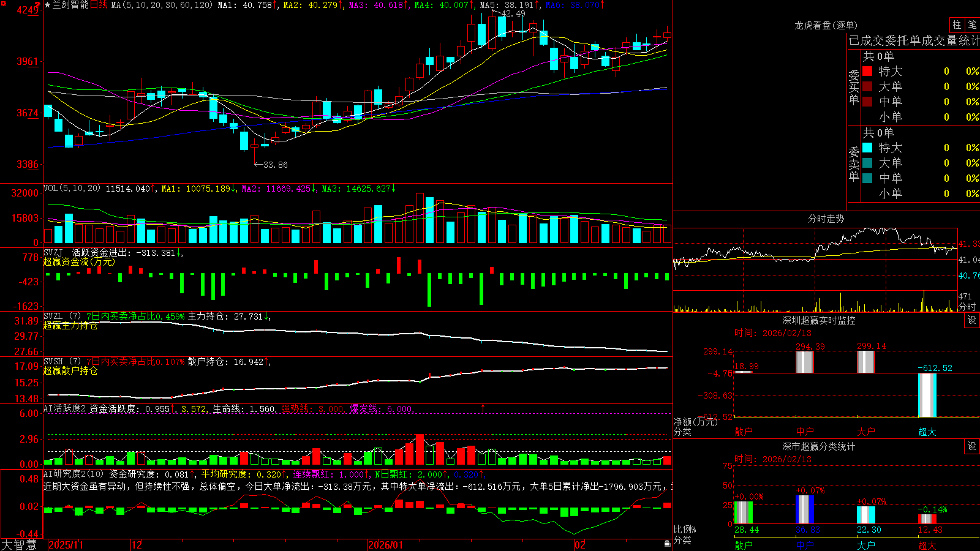Click the red 日线 period label
Viewport: 980px width, 551px height.
point(99,5)
